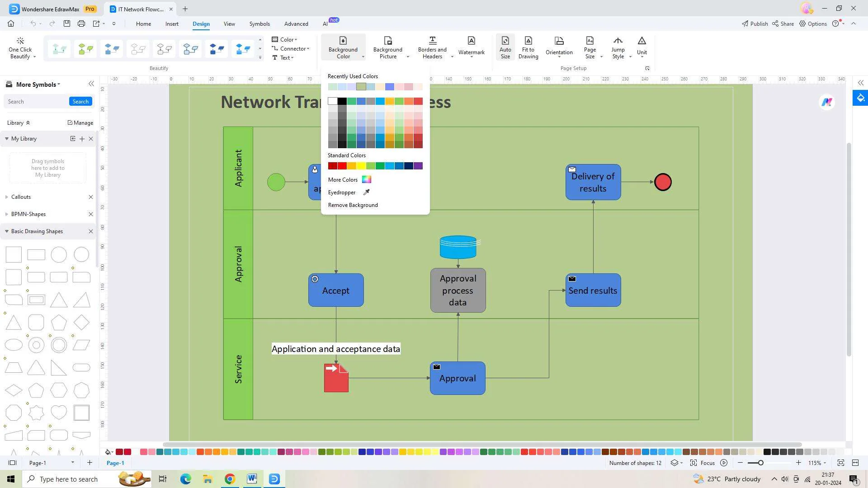Expand the BPMN-Shapes library panel
The width and height of the screenshot is (868, 488).
[5, 213]
